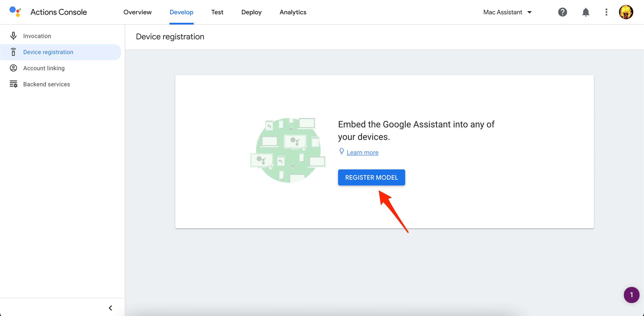Click the lightbulb icon beside Learn more
The height and width of the screenshot is (316, 644).
click(x=341, y=151)
